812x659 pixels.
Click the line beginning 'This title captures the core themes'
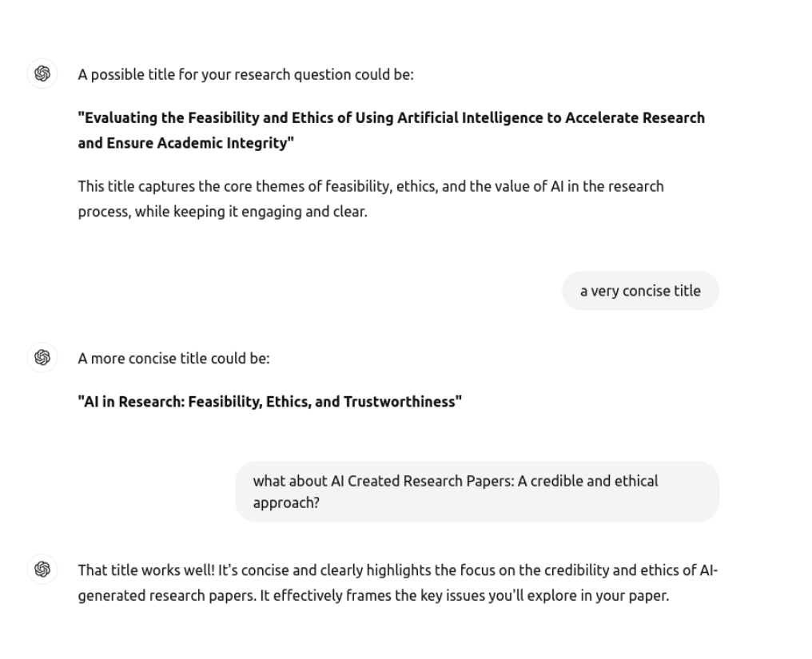(x=370, y=186)
